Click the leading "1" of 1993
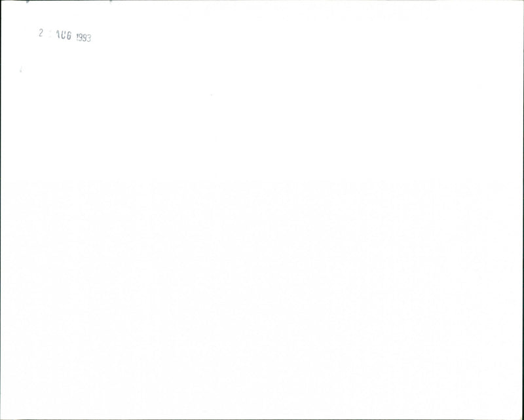The image size is (524, 420). click(x=77, y=37)
